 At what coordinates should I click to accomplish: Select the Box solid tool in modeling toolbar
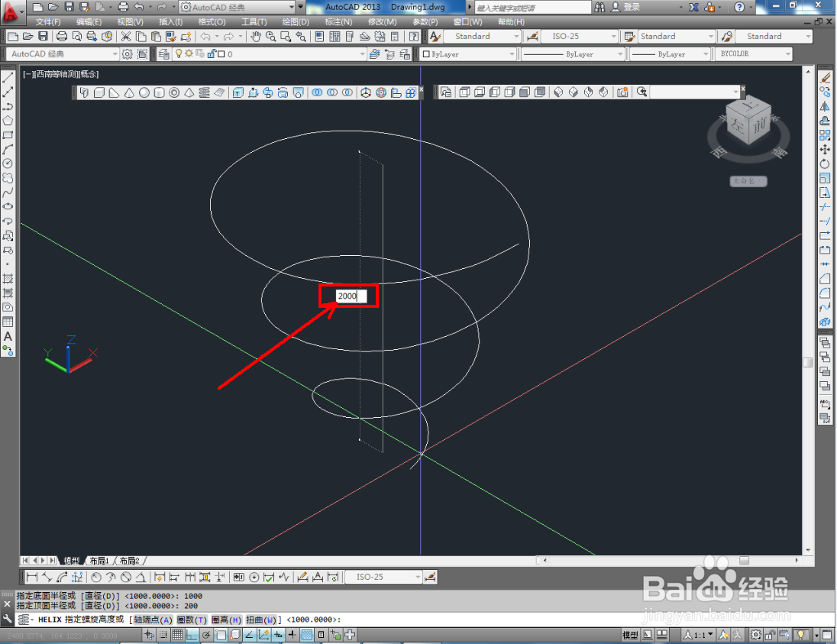click(x=99, y=93)
